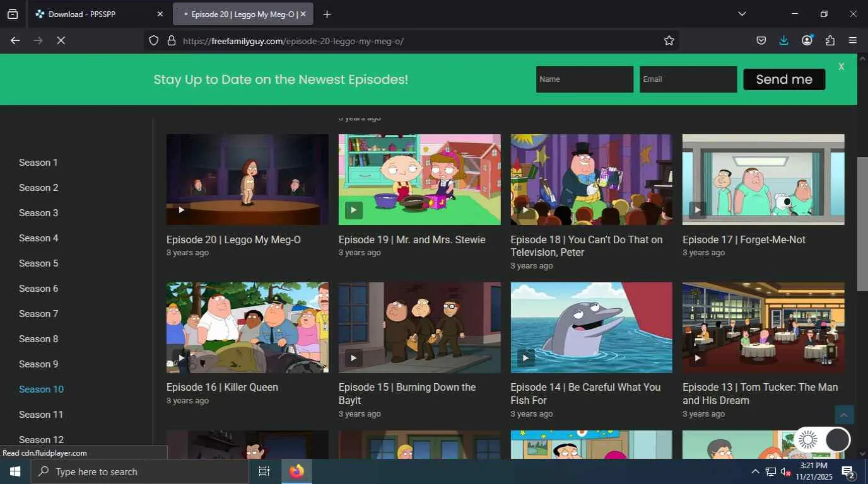This screenshot has height=484, width=868.
Task: Play Episode 19 Mr. and Mrs. Stewie icon
Action: [353, 210]
